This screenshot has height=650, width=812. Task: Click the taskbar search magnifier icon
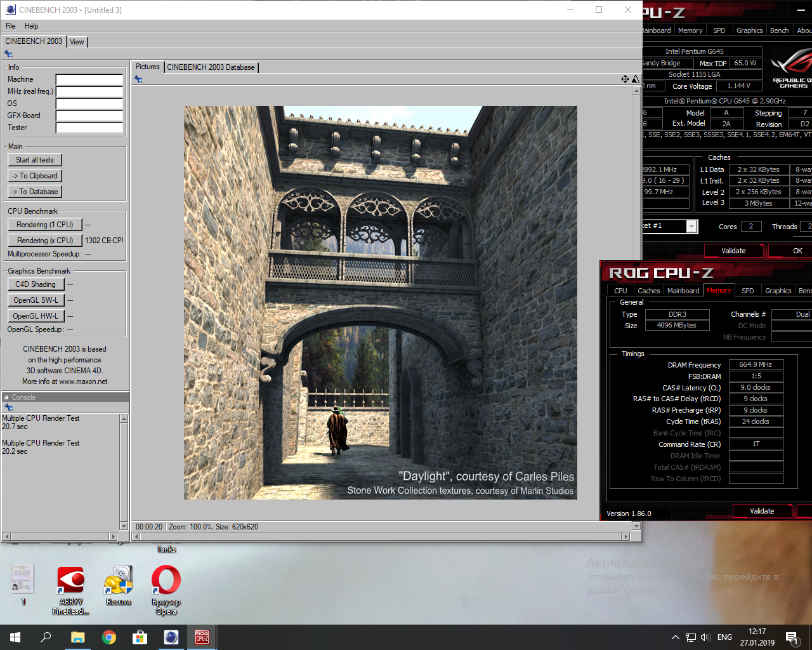46,637
